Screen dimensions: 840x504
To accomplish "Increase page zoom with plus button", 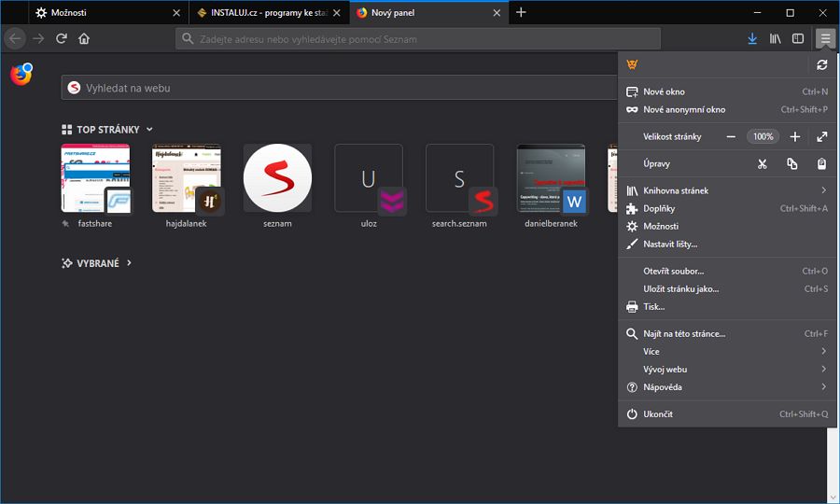I will tap(795, 136).
